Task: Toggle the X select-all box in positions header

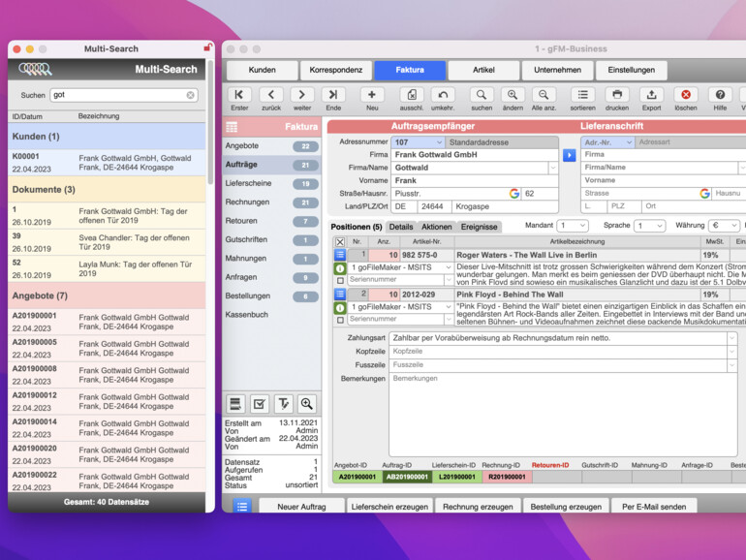Action: coord(340,241)
